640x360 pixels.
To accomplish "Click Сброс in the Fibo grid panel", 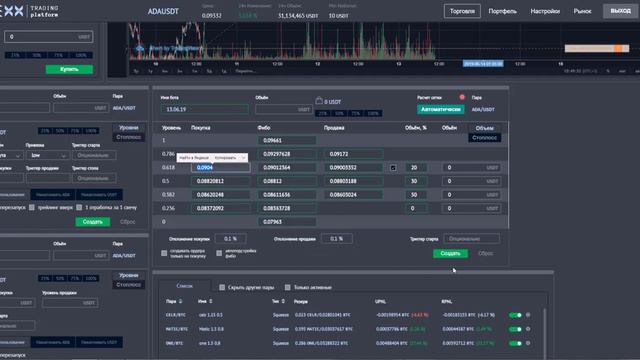I will coord(485,253).
